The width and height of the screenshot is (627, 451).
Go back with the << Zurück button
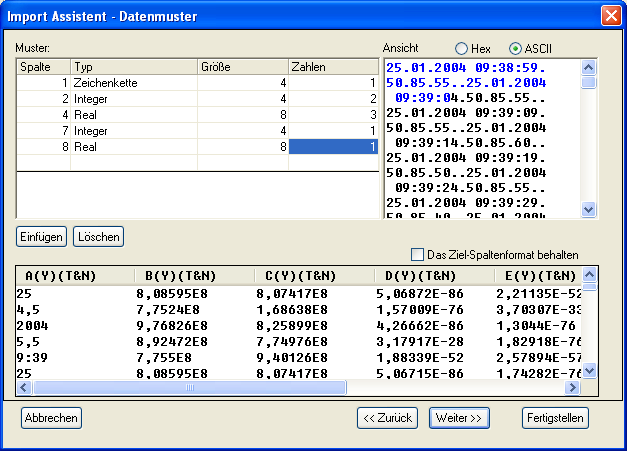[387, 418]
